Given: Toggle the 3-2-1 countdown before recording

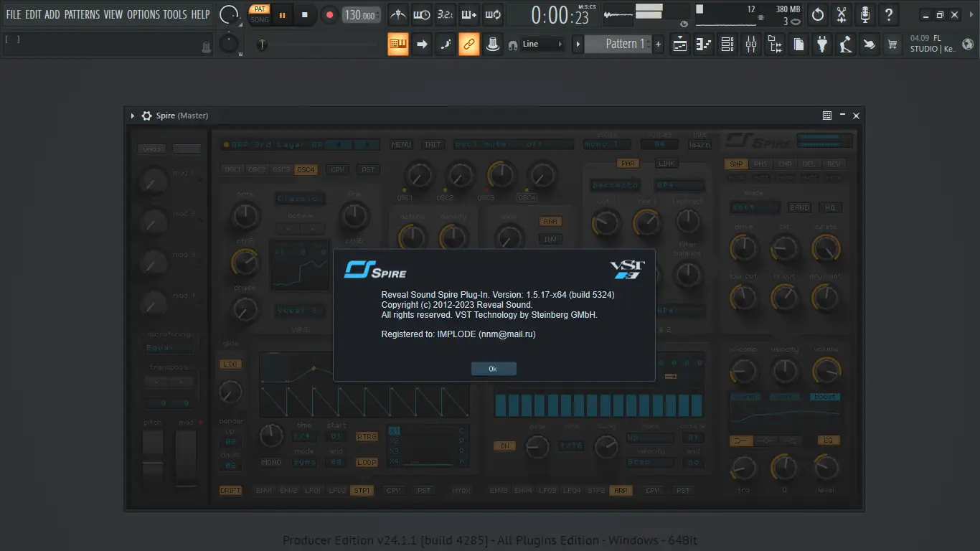Looking at the screenshot, I should click(446, 14).
